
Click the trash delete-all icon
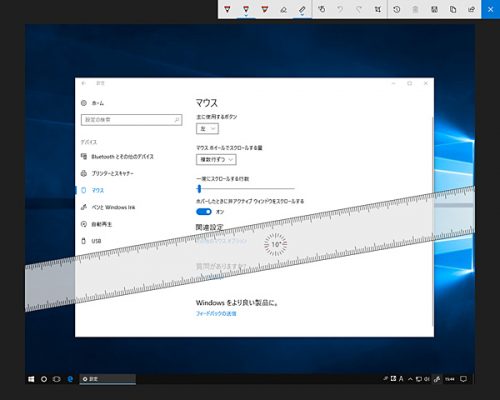[415, 9]
